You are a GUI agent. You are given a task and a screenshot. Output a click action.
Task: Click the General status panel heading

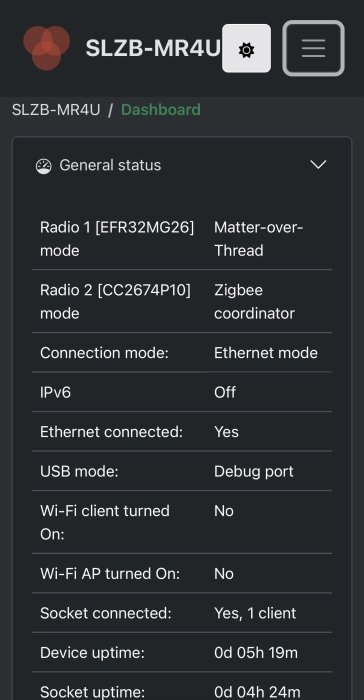[110, 166]
